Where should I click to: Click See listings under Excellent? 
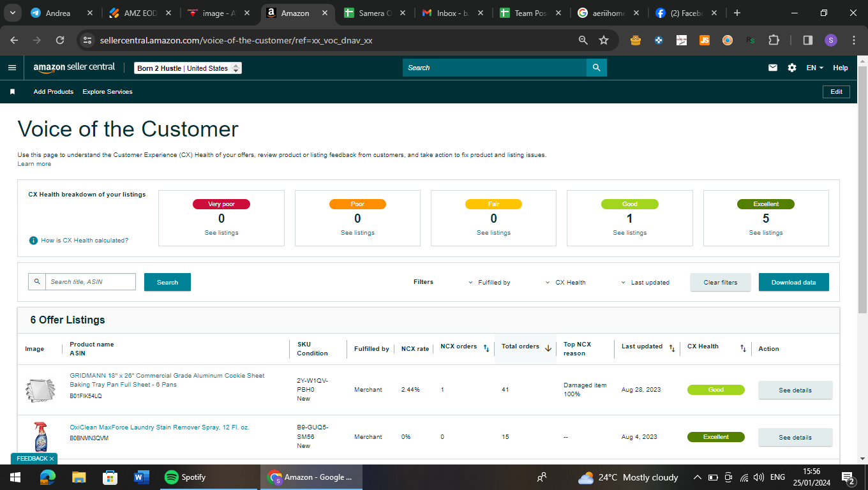point(766,233)
